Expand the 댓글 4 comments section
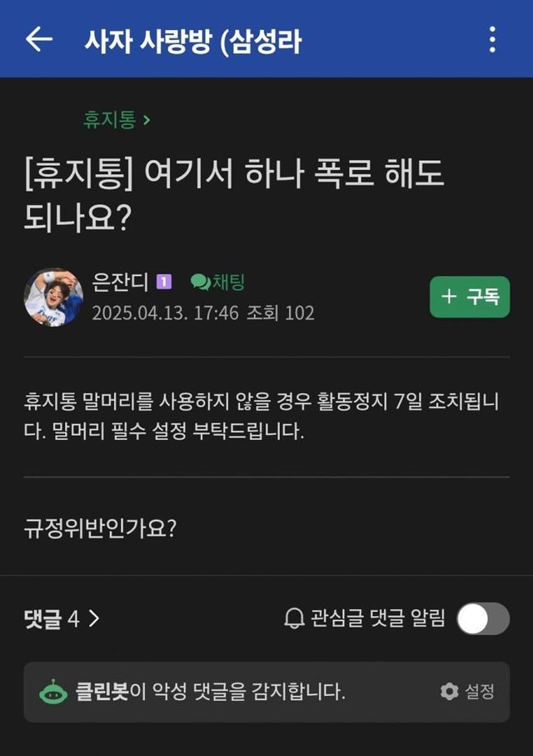 62,618
